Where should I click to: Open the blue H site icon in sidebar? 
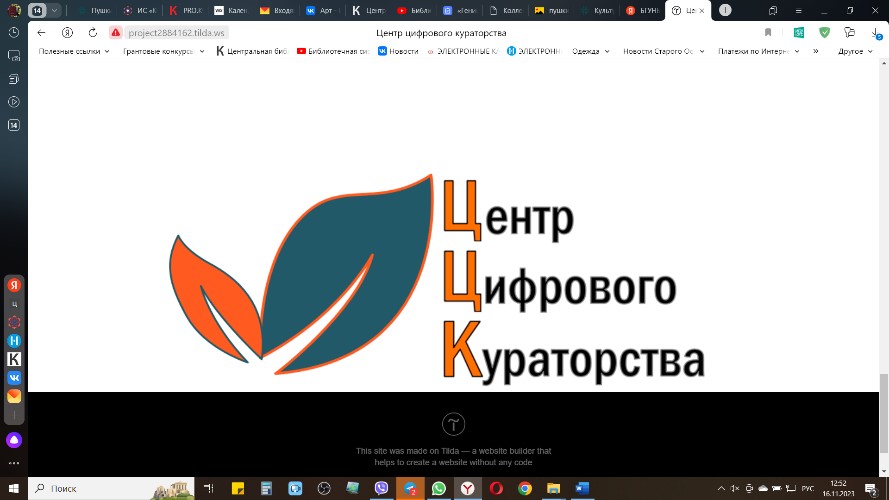click(14, 341)
